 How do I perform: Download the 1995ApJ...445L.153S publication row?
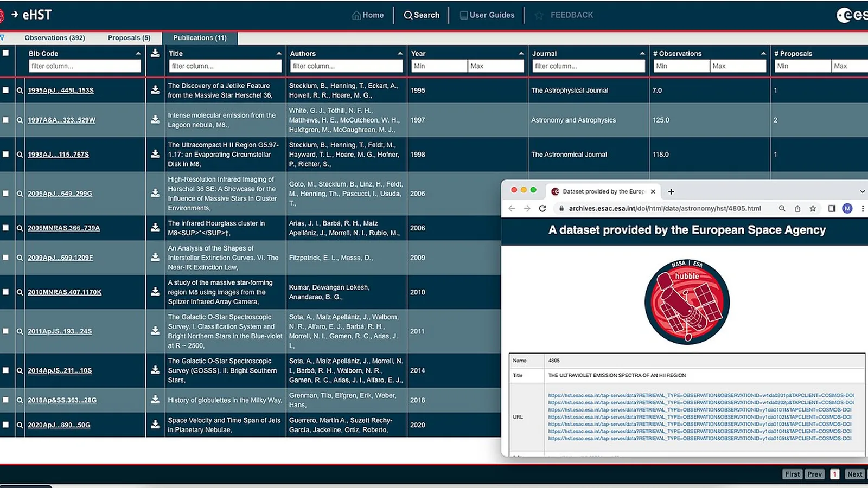[155, 90]
